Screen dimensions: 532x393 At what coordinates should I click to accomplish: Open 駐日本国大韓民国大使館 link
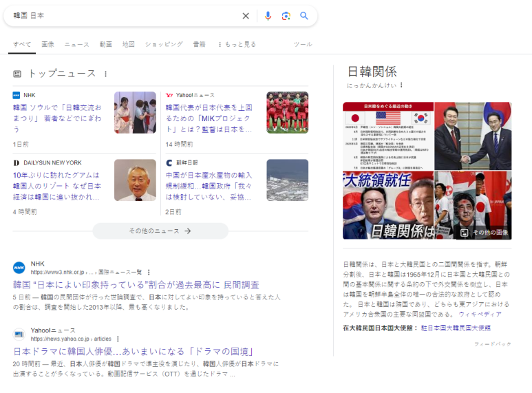click(x=456, y=328)
